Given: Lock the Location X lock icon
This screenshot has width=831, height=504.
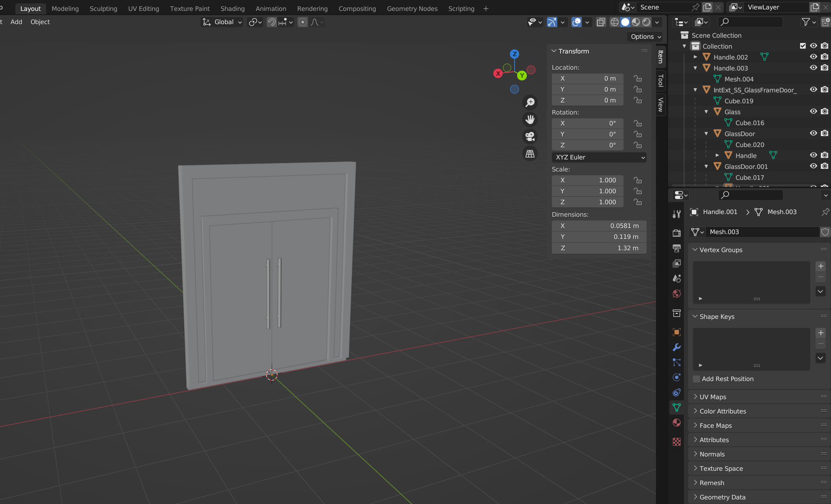Looking at the screenshot, I should click(638, 78).
